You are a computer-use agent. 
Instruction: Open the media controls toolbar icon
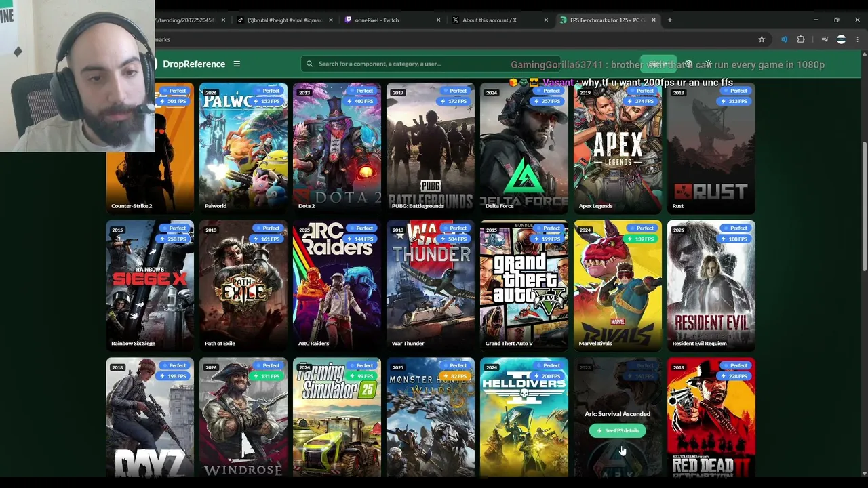click(x=825, y=39)
